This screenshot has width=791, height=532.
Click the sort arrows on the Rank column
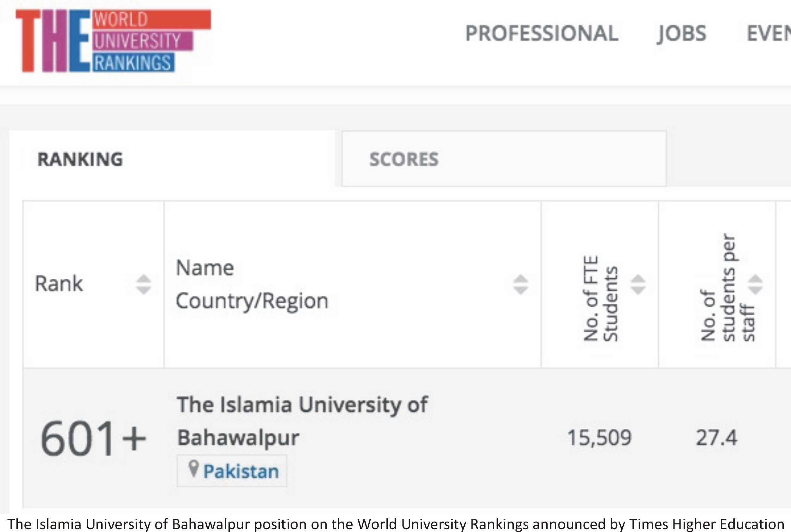tap(144, 284)
